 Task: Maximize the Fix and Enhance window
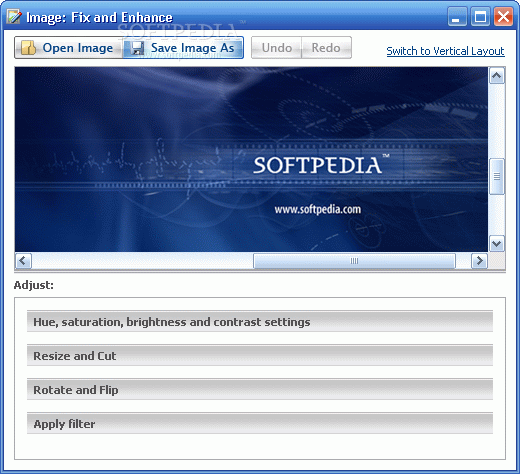tap(480, 17)
